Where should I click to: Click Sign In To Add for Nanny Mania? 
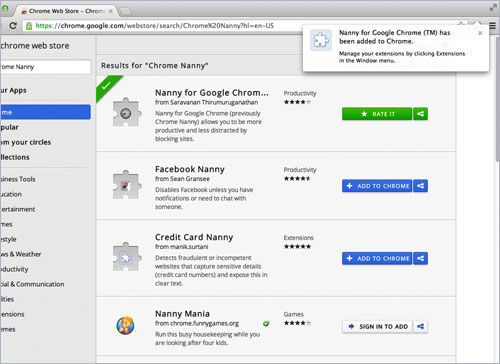click(377, 327)
